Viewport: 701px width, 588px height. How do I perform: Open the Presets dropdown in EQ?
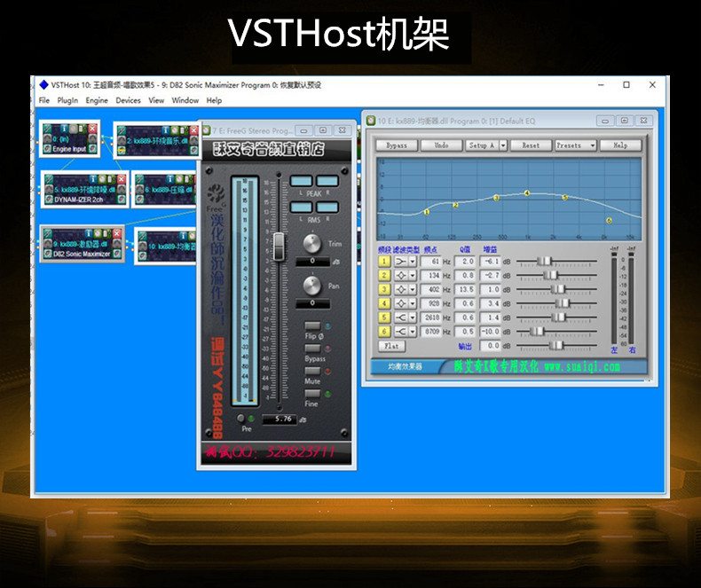[x=576, y=145]
